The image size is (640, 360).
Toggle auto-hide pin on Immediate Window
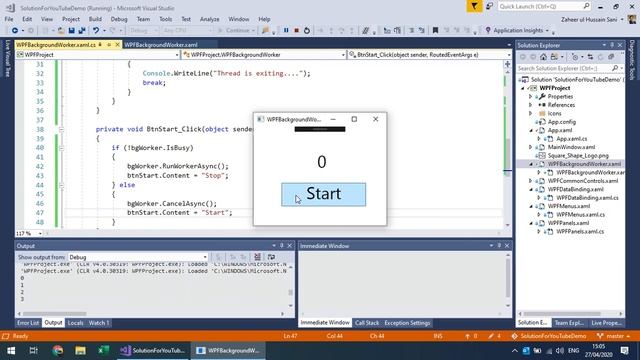[x=499, y=246]
